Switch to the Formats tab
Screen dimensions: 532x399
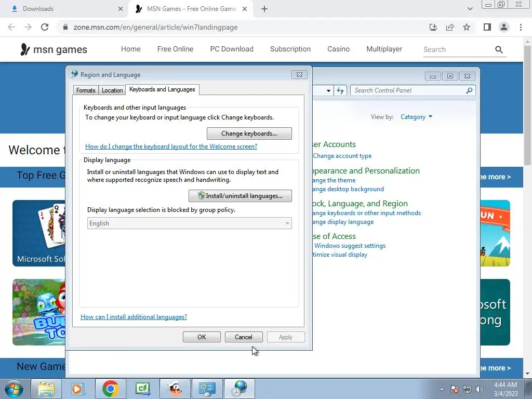point(86,90)
